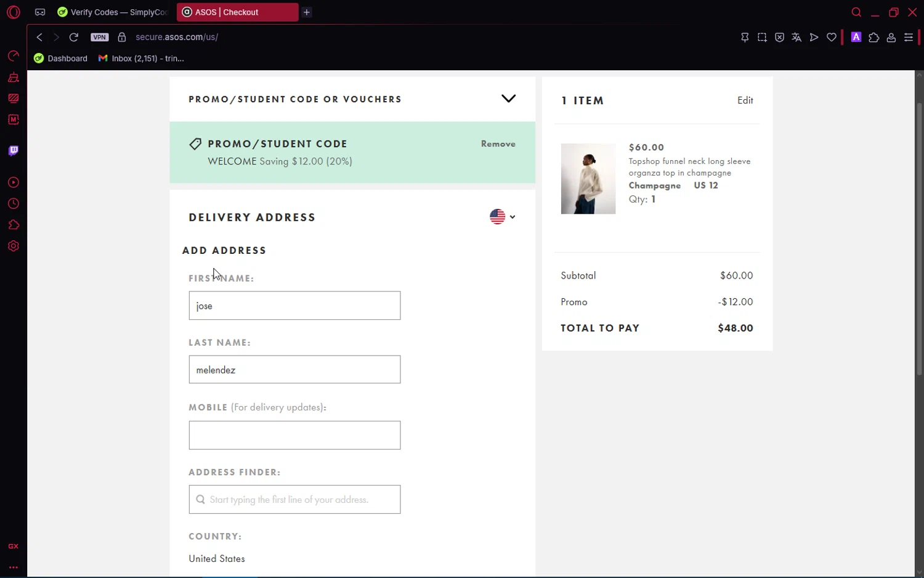The width and height of the screenshot is (924, 578).
Task: Click the Last Name field
Action: (x=294, y=370)
